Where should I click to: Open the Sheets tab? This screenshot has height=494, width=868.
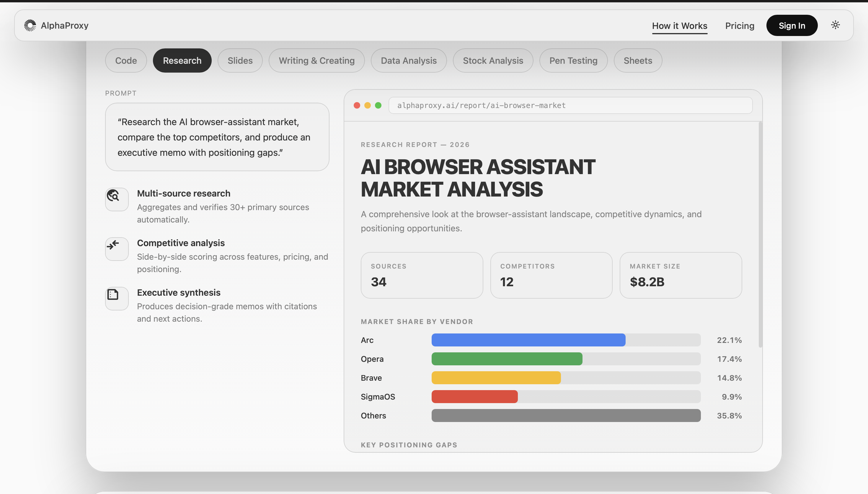tap(638, 60)
